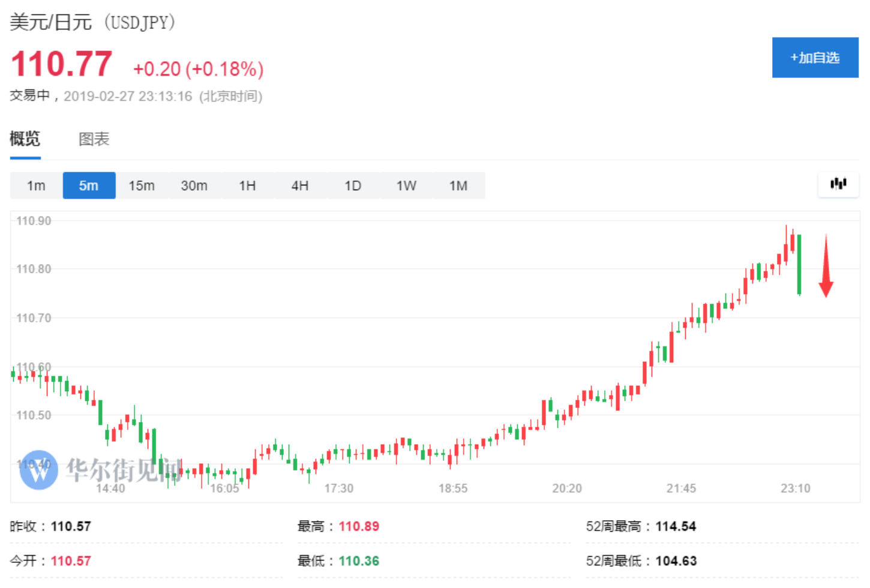Click the 110.90 y-axis label

tap(34, 221)
